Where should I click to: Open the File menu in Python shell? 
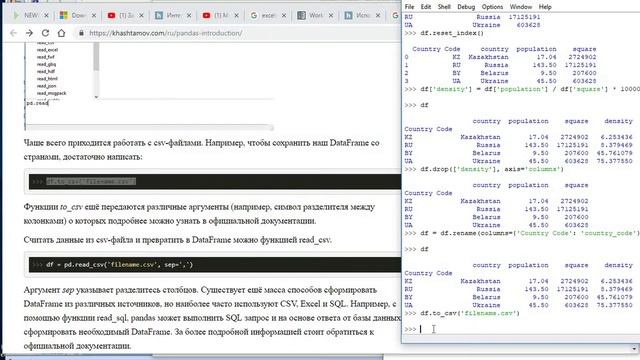pos(409,7)
